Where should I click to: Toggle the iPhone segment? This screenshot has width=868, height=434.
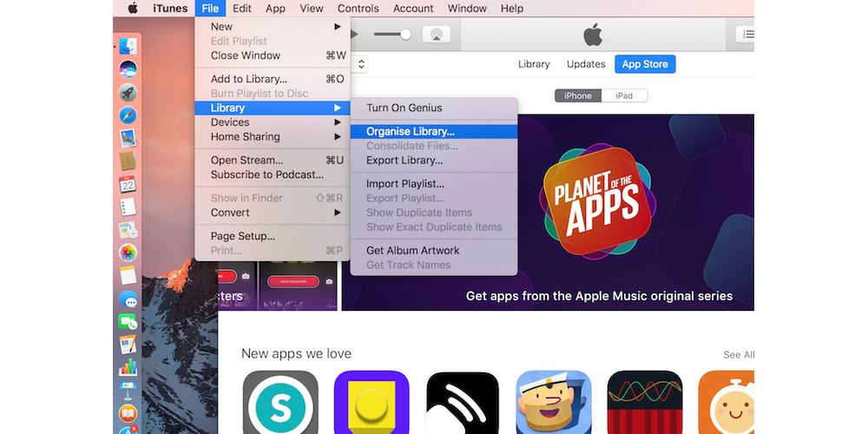click(x=578, y=95)
